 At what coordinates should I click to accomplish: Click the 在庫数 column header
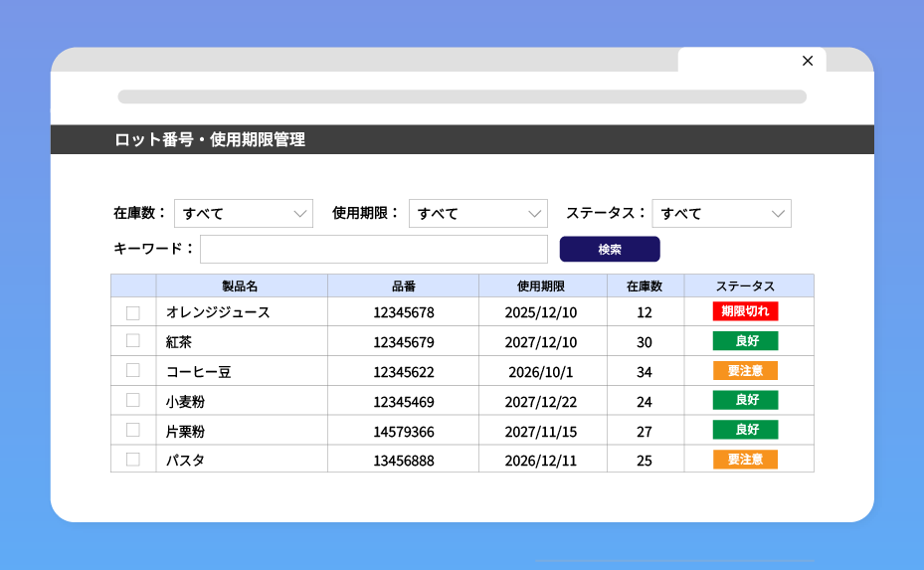pos(645,286)
